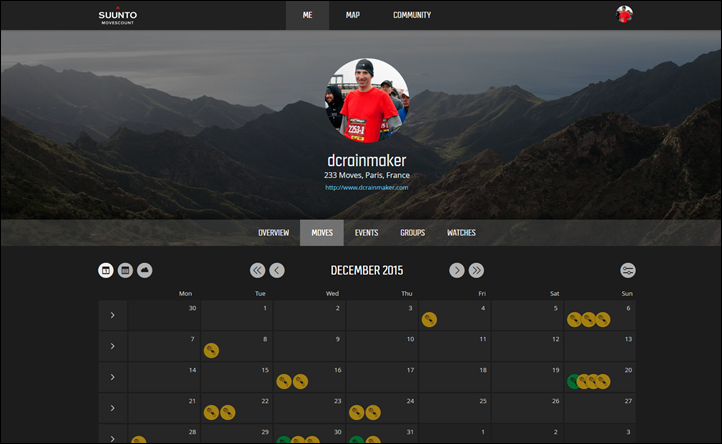Switch to the list table view
This screenshot has width=722, height=444.
pyautogui.click(x=125, y=270)
